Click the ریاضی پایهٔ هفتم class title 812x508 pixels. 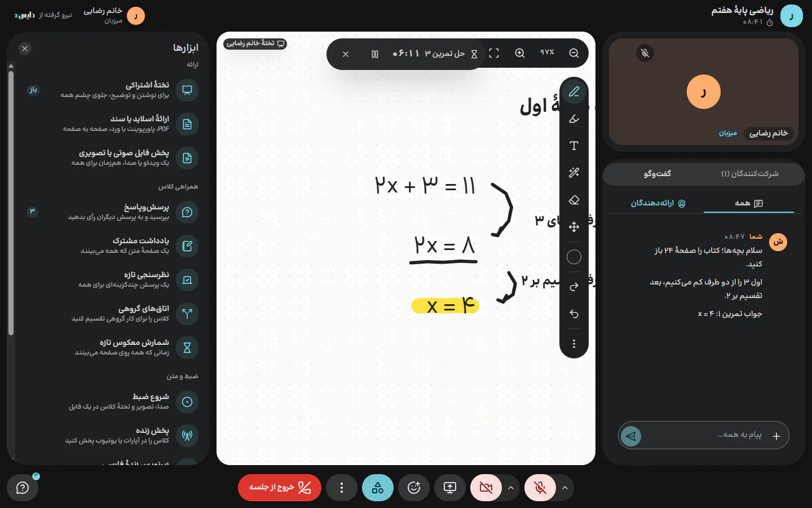pyautogui.click(x=742, y=10)
